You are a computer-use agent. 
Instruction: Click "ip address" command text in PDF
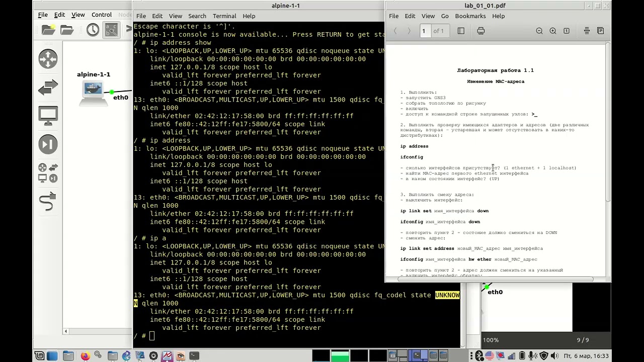coord(414,146)
